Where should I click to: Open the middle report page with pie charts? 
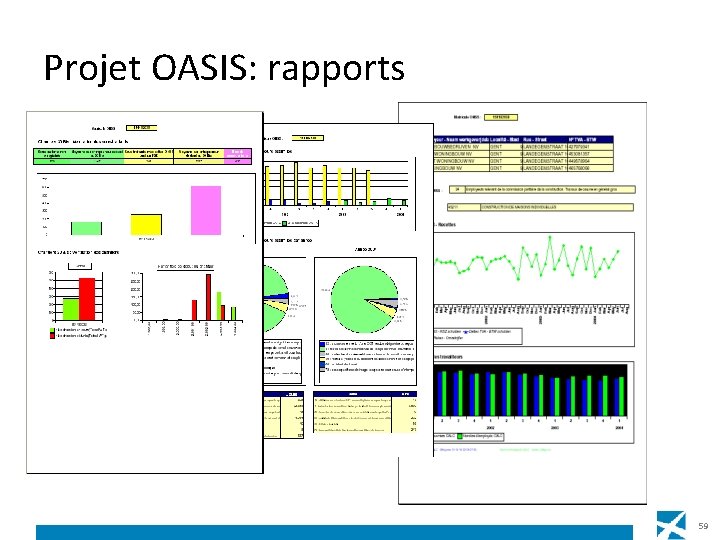coord(349,289)
